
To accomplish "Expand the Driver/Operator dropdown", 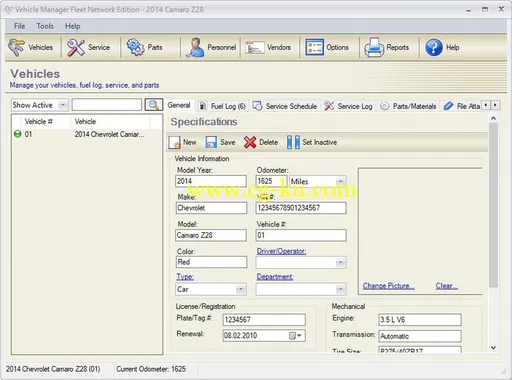I will point(340,263).
